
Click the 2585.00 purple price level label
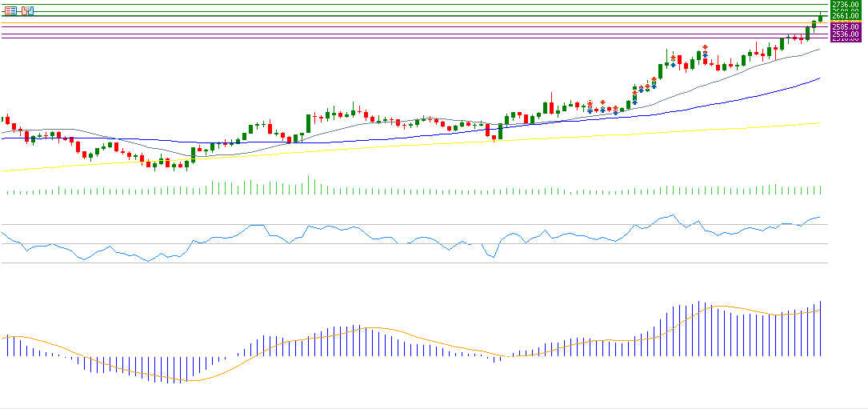tap(846, 26)
